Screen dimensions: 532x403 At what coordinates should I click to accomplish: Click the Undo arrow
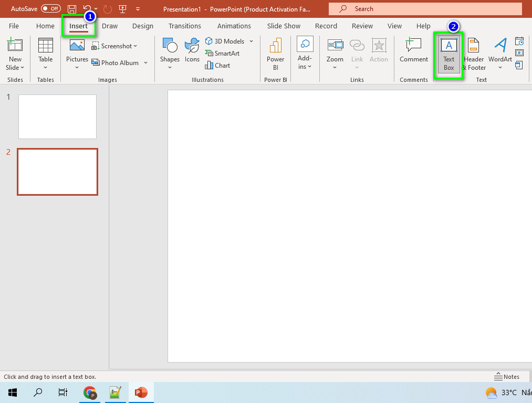(x=87, y=9)
